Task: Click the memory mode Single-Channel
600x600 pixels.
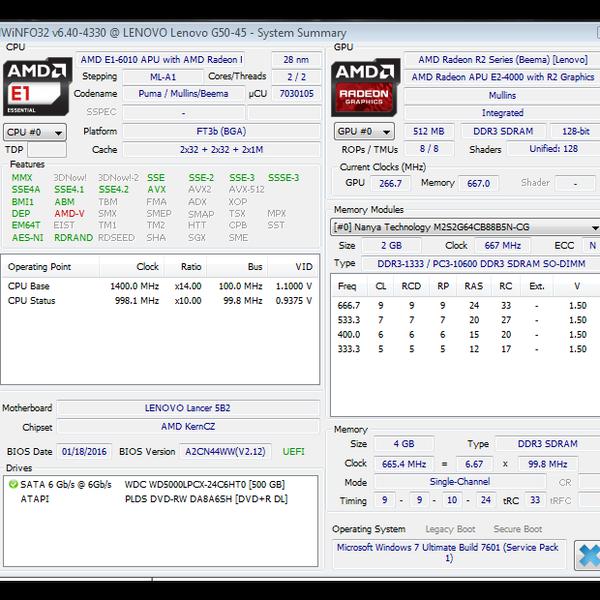Action: coord(460,482)
